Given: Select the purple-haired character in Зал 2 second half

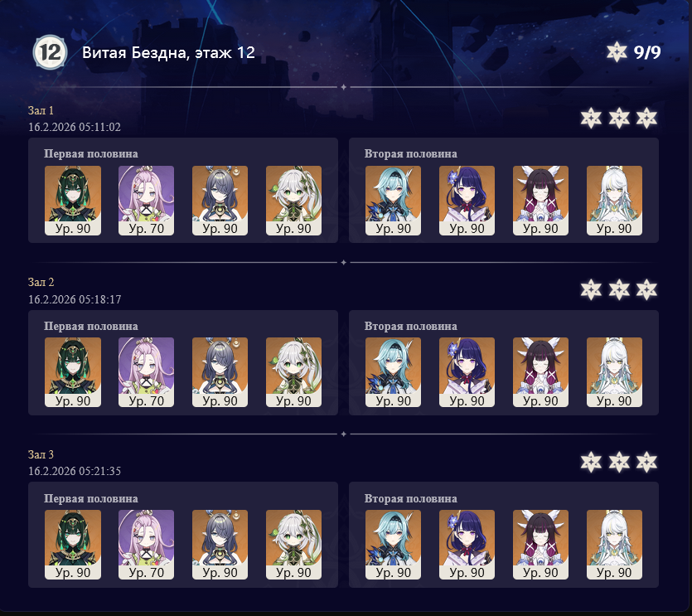Looking at the screenshot, I should tap(467, 372).
